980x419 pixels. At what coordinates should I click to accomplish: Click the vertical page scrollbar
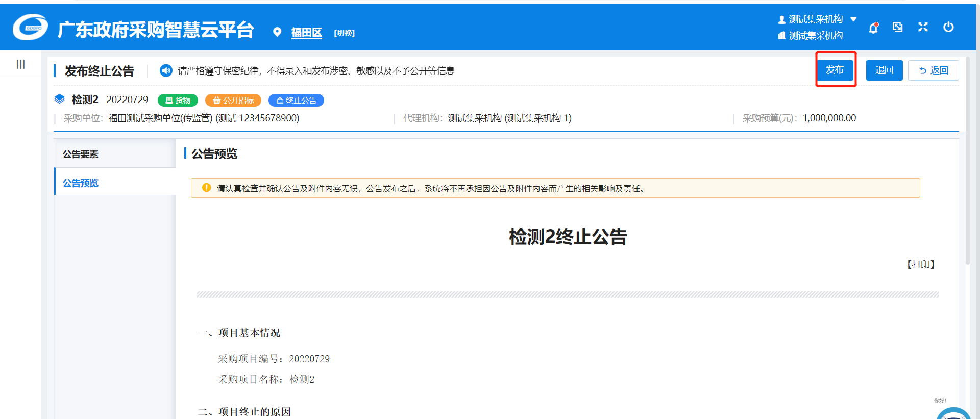click(x=967, y=163)
